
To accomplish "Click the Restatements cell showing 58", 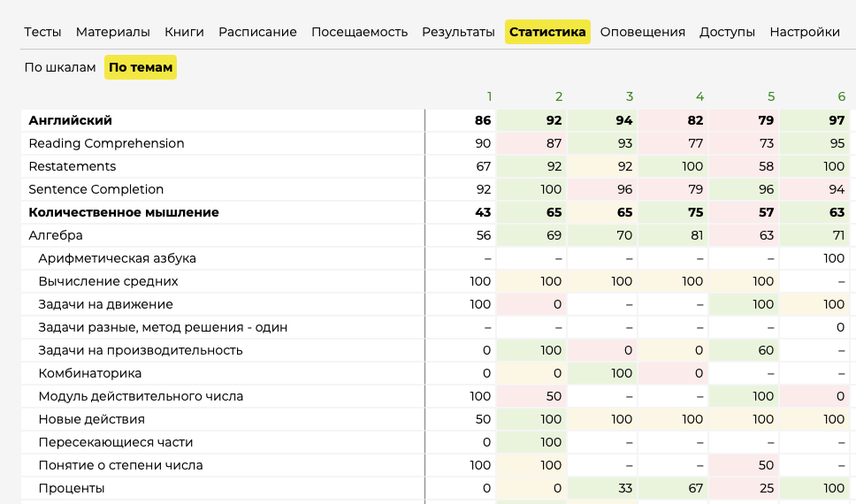I will (x=766, y=166).
